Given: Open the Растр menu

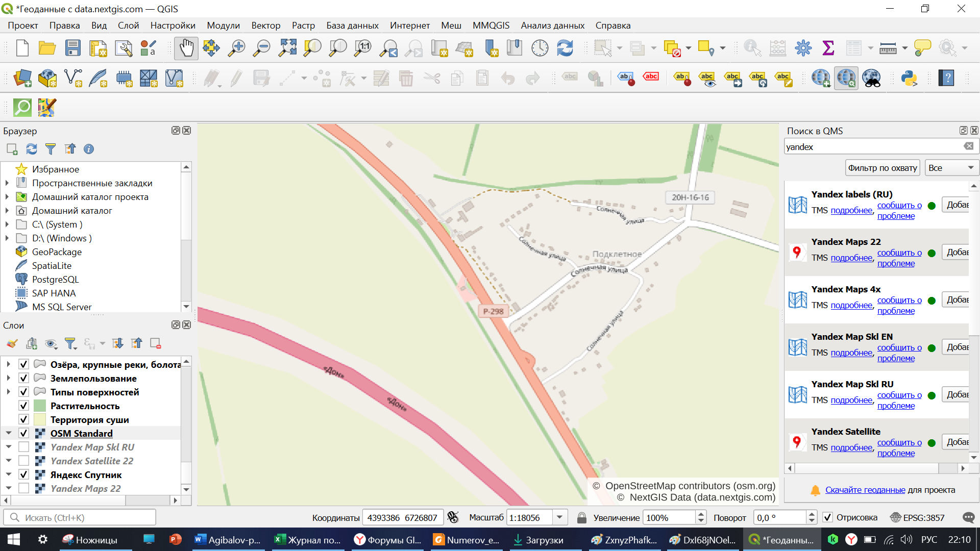Looking at the screenshot, I should (x=303, y=26).
